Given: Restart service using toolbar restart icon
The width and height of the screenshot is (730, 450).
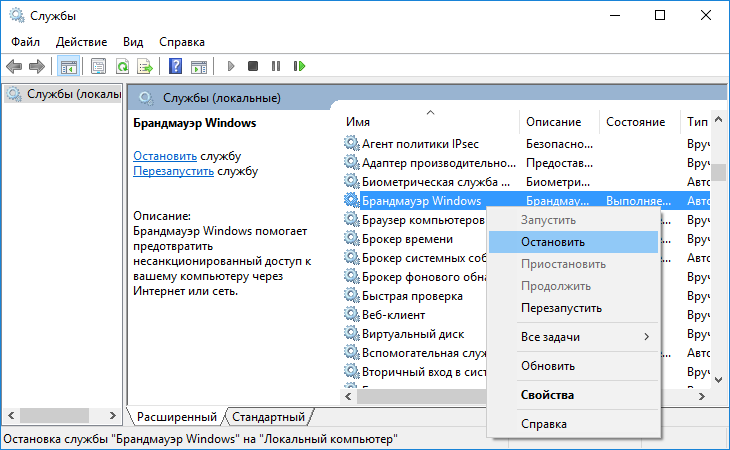Looking at the screenshot, I should pyautogui.click(x=299, y=66).
